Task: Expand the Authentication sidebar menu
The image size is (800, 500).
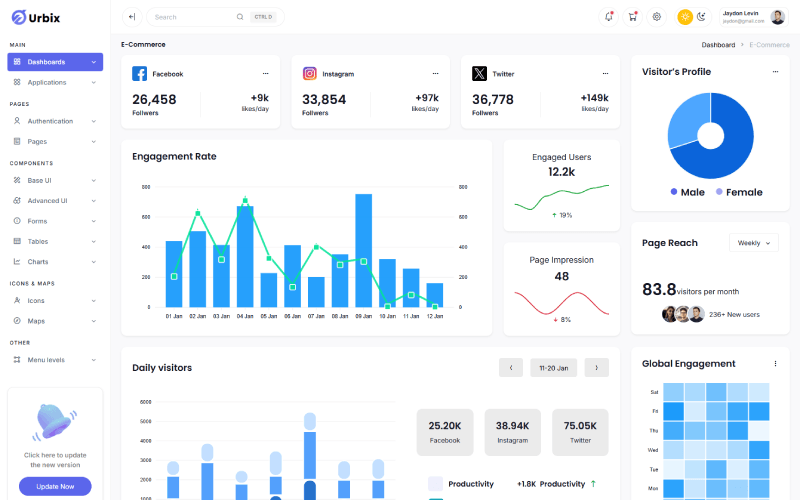Action: 55,121
